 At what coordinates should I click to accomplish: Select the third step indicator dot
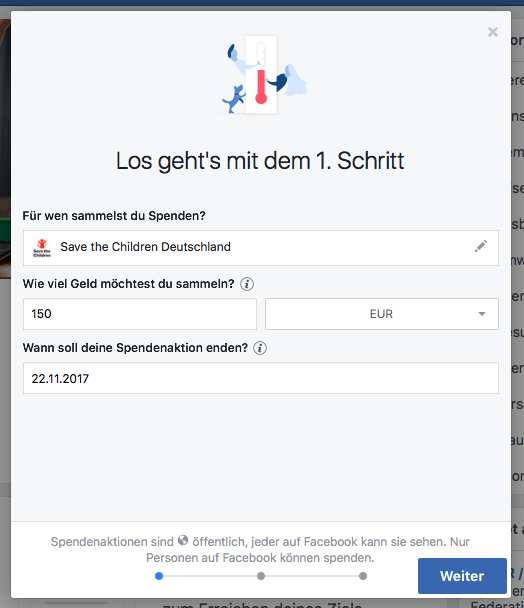363,576
